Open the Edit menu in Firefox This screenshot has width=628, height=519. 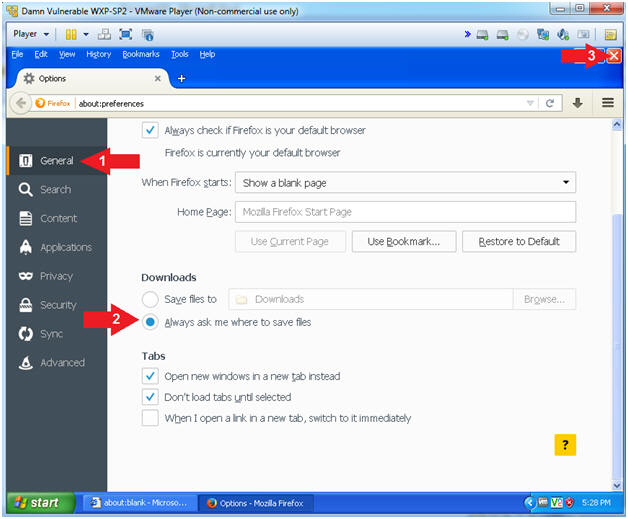pos(41,54)
